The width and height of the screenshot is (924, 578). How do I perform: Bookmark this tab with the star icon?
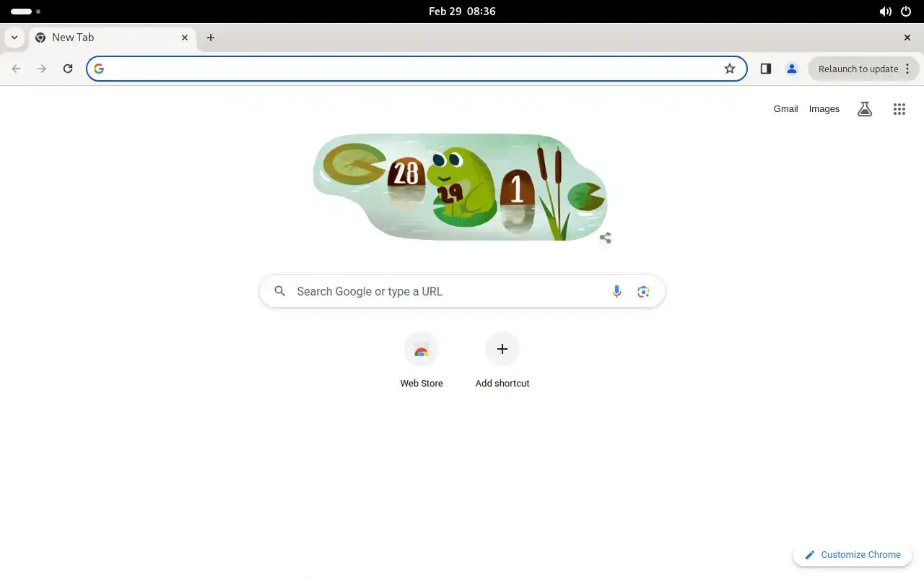click(x=730, y=69)
